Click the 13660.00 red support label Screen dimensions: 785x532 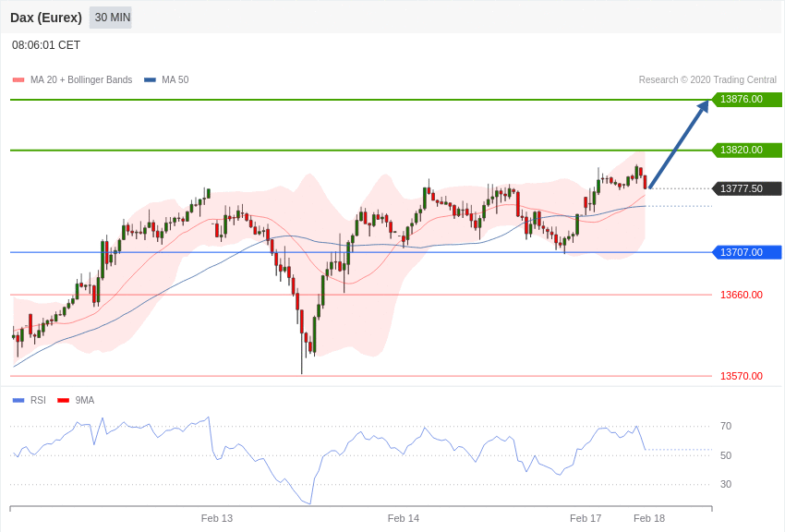pyautogui.click(x=742, y=295)
